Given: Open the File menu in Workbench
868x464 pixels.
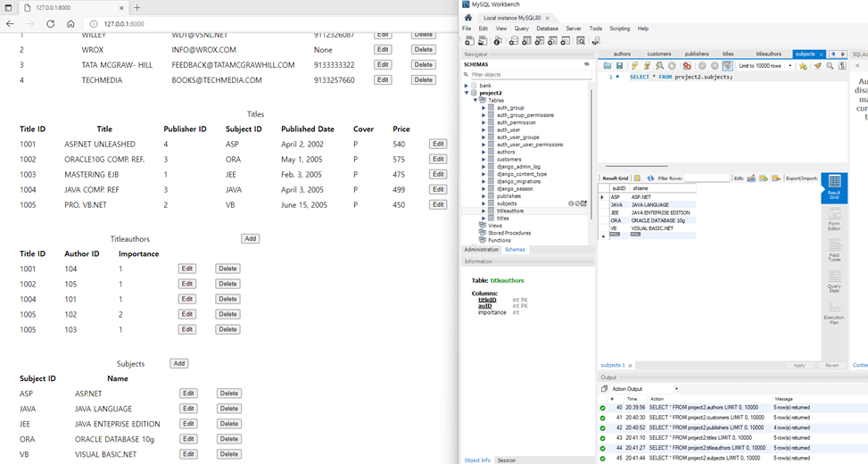Looking at the screenshot, I should [x=467, y=29].
